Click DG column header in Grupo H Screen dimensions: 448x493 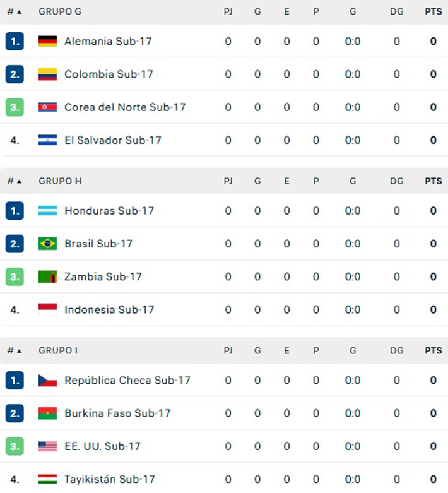396,181
